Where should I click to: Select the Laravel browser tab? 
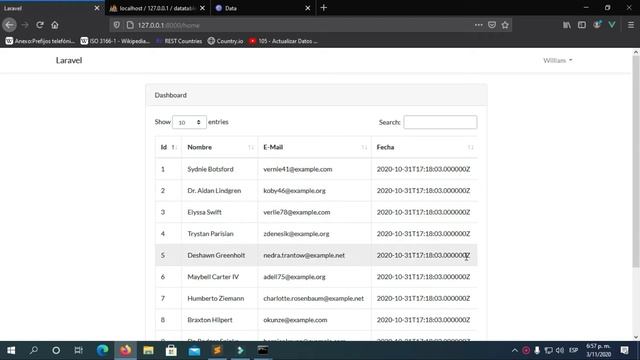click(52, 8)
